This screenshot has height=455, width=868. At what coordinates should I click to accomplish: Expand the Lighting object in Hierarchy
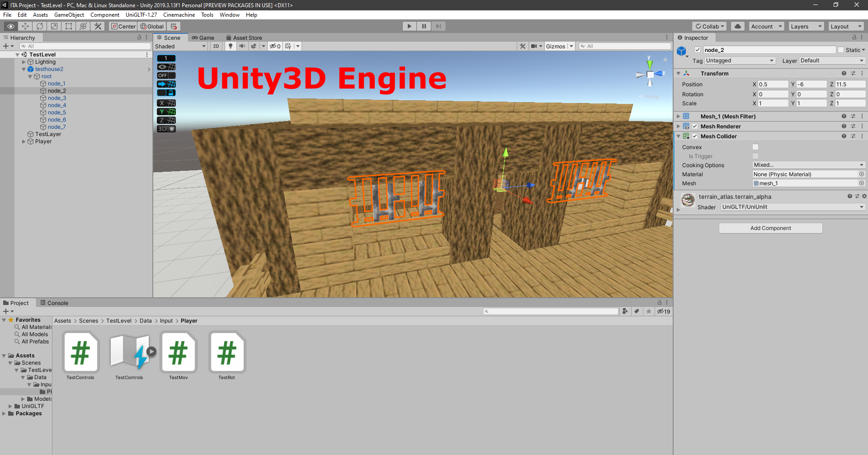(x=24, y=62)
